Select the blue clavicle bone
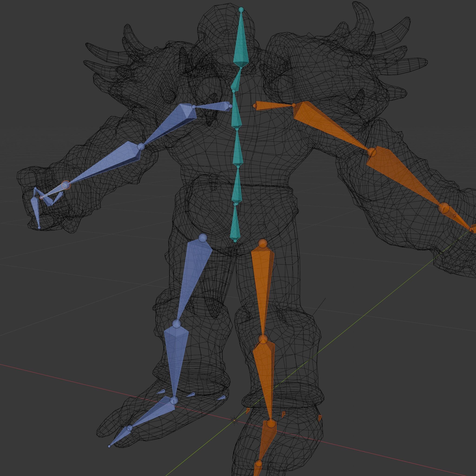The width and height of the screenshot is (476, 476). click(213, 107)
